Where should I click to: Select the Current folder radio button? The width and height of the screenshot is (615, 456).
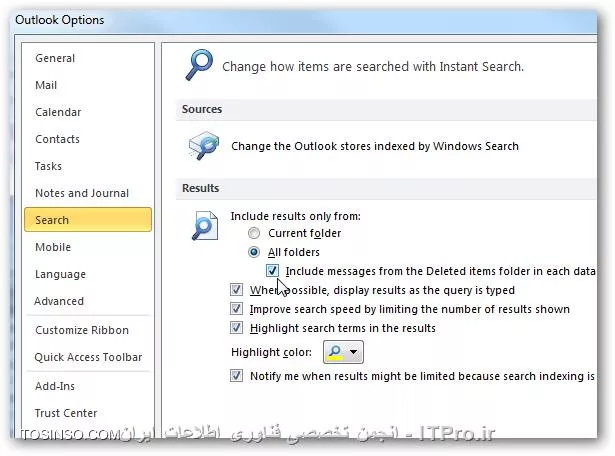(x=254, y=233)
